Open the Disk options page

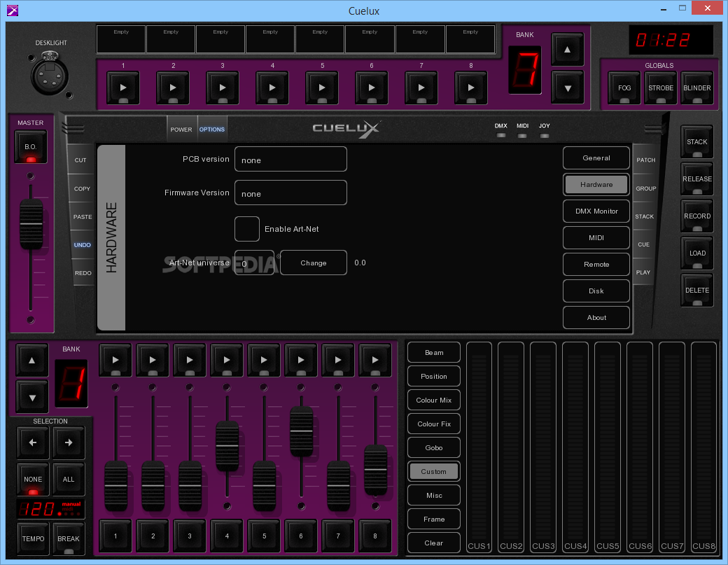coord(596,291)
